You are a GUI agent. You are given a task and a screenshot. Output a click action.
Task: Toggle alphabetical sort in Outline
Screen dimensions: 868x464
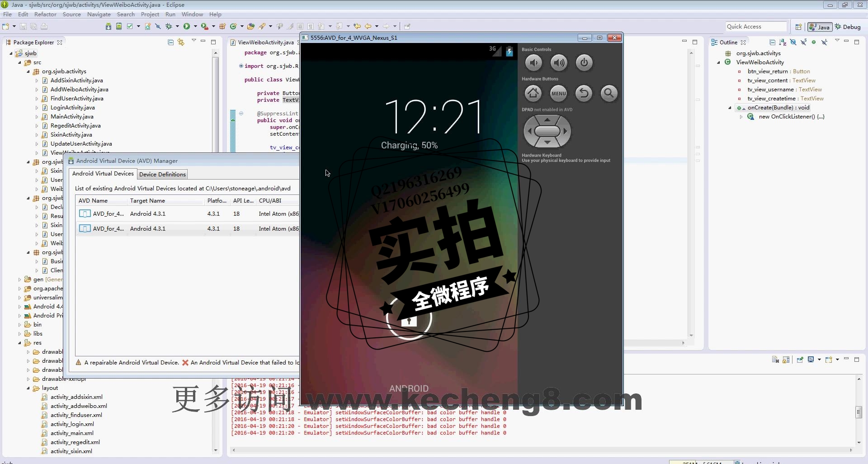(x=783, y=42)
